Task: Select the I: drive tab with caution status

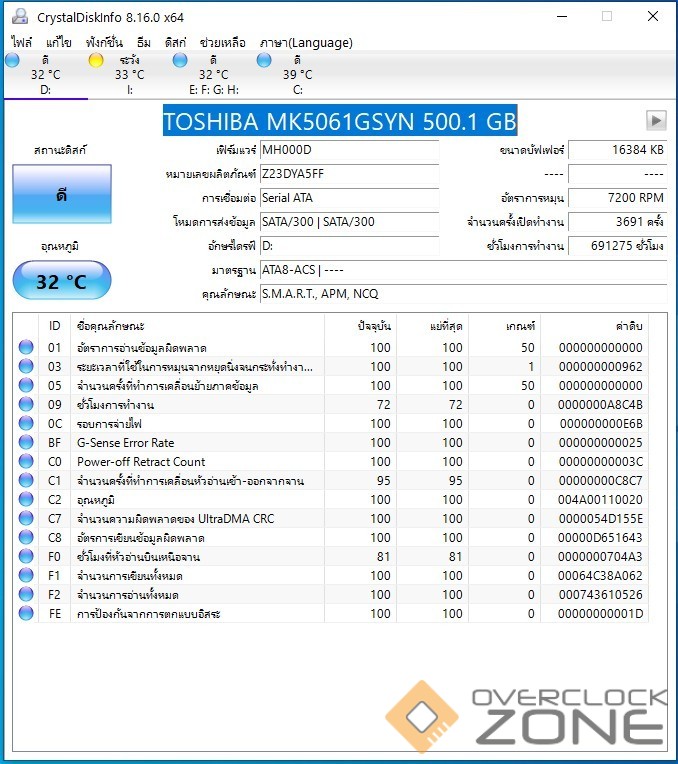Action: point(130,75)
